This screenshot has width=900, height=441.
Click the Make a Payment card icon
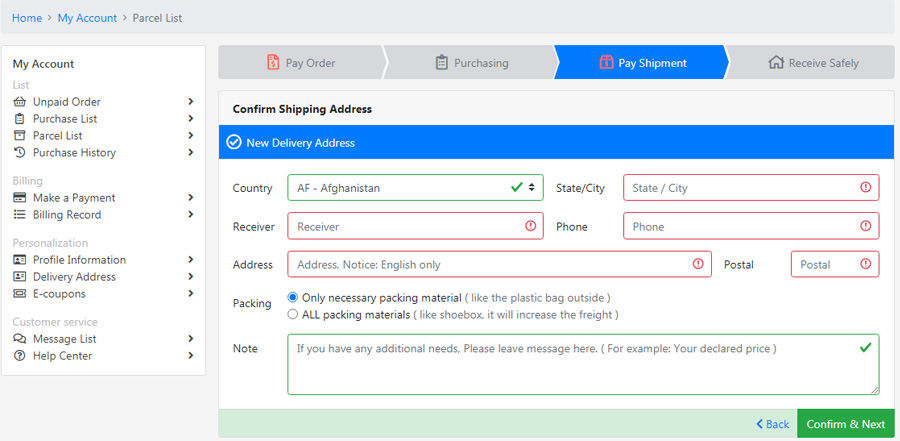(20, 198)
